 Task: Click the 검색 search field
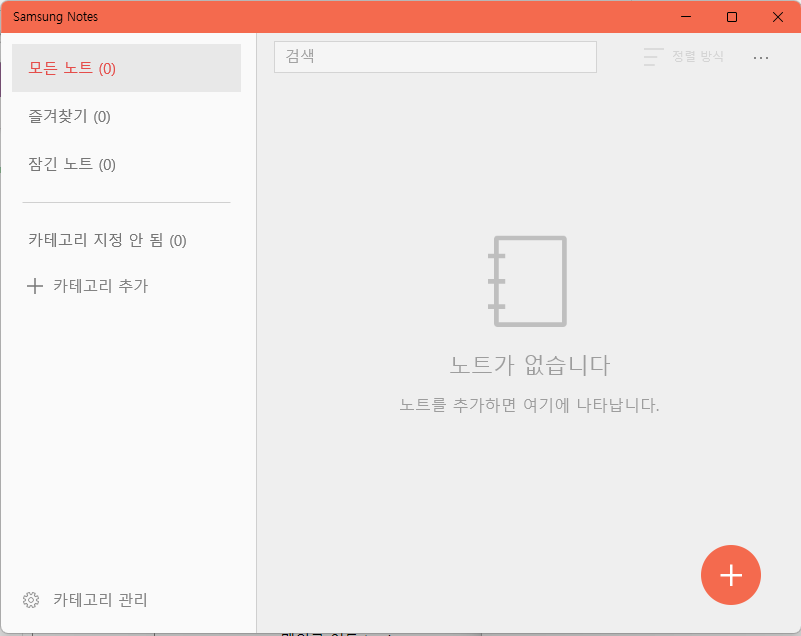pos(435,57)
